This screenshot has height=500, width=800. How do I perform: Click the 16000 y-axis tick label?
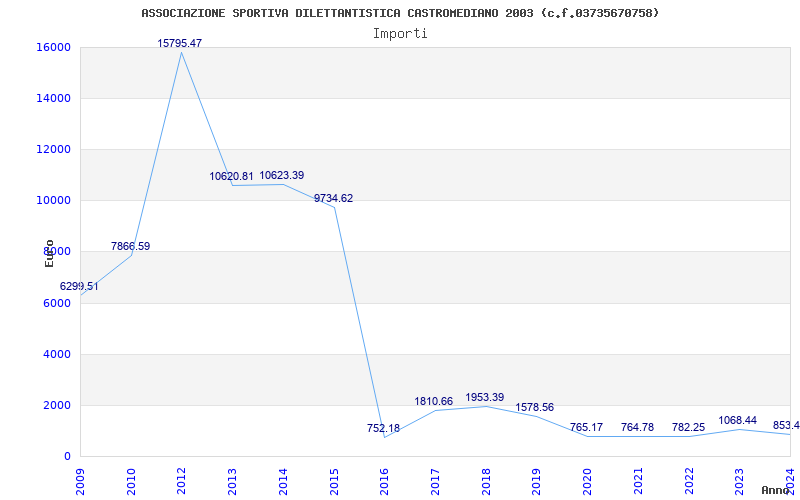[x=53, y=47]
